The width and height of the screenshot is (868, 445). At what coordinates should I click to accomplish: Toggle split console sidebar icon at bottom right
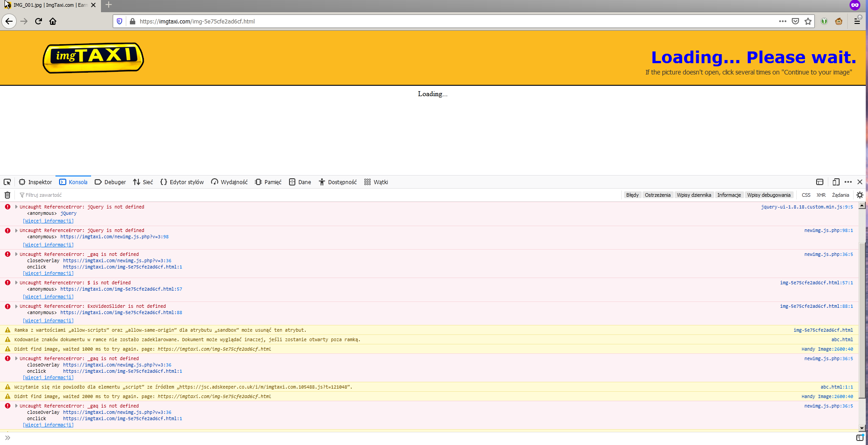tap(860, 437)
